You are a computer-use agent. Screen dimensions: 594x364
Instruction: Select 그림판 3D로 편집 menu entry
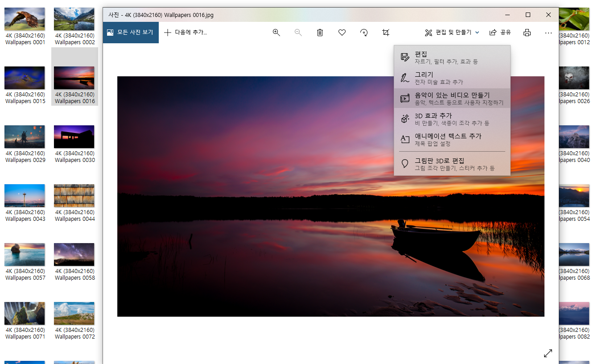pos(452,164)
